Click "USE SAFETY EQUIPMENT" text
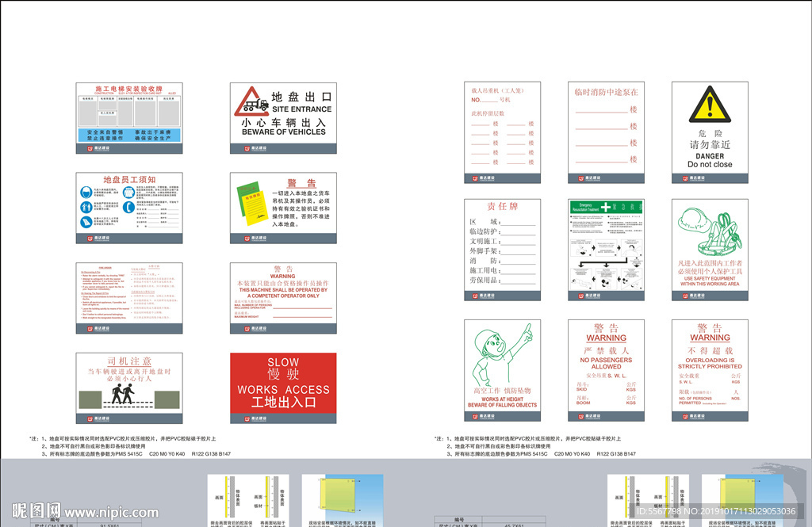This screenshot has width=812, height=527. coord(710,278)
